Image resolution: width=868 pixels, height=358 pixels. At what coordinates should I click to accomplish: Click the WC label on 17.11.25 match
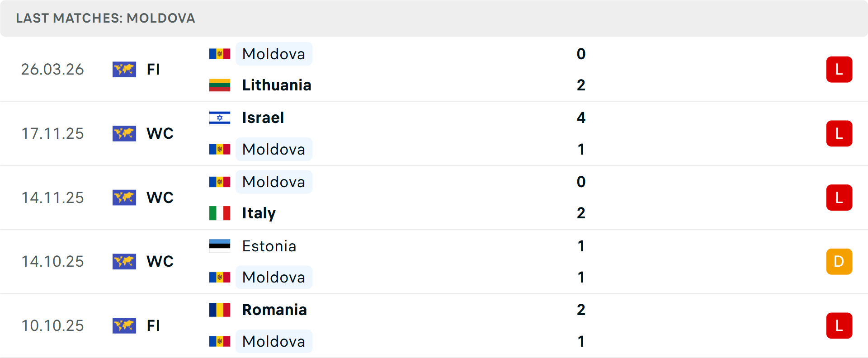point(160,133)
